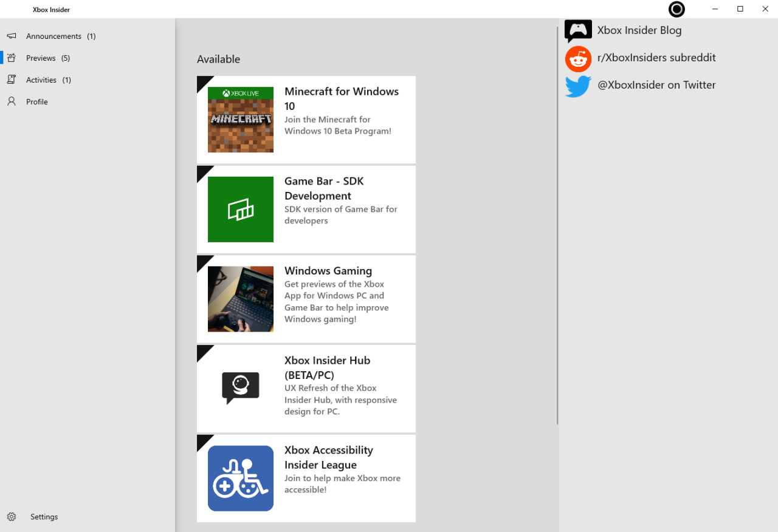Select the Minecraft for Windows 10 thumbnail
Viewport: 778px width, 532px height.
click(x=241, y=120)
